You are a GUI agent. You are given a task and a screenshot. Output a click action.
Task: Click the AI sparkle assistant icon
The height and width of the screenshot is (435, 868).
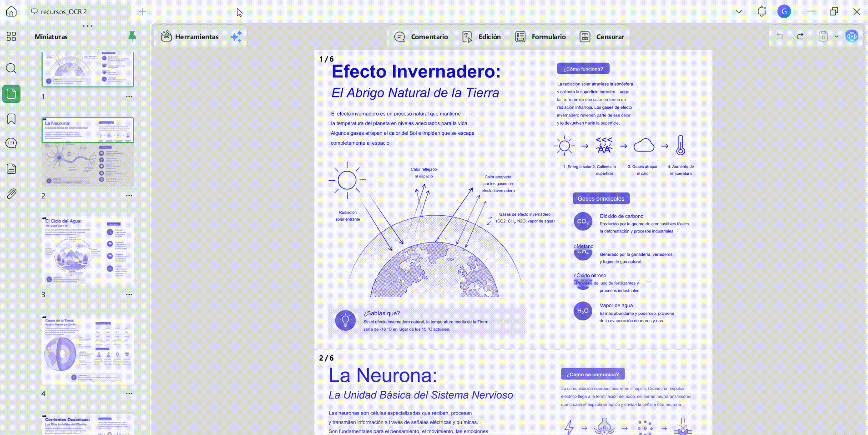pyautogui.click(x=236, y=36)
